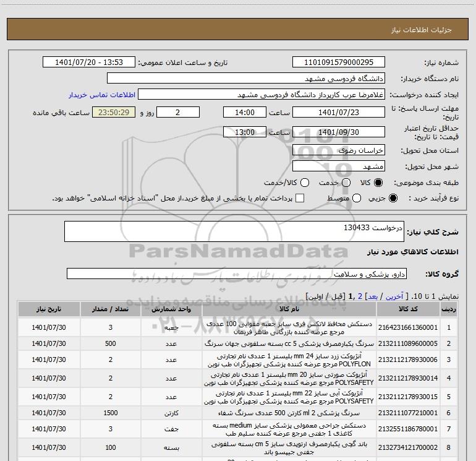Click the remaining days field showing 2
The height and width of the screenshot is (461, 476).
178,112
